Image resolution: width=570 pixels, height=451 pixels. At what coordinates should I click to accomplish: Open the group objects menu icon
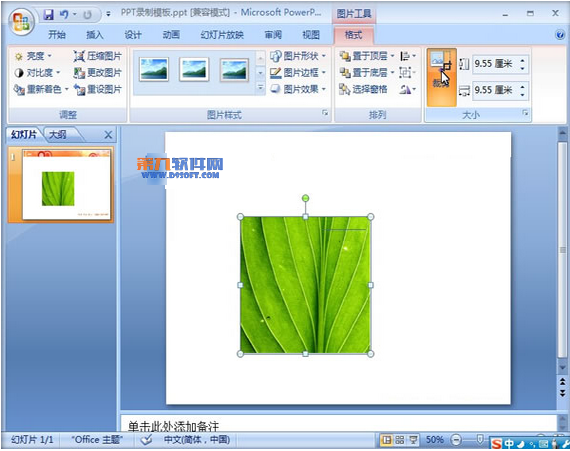tap(408, 72)
